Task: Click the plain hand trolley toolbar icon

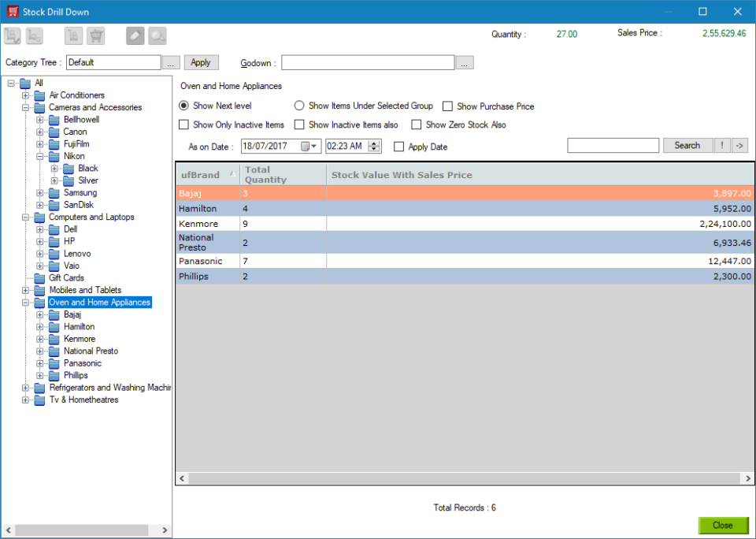Action: point(74,35)
